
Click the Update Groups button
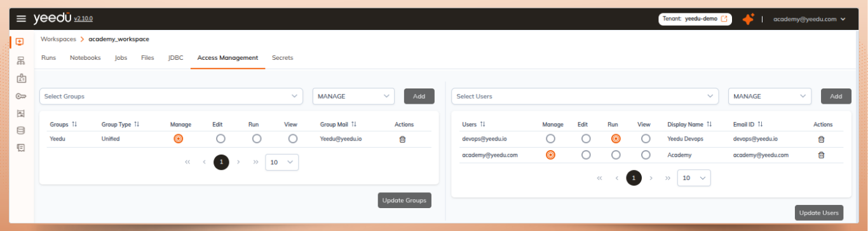click(405, 200)
